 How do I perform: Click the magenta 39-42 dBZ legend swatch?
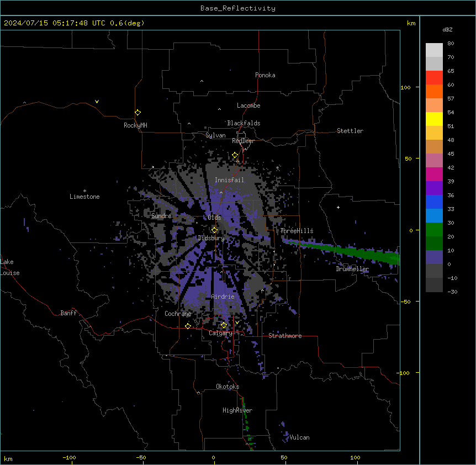pyautogui.click(x=434, y=175)
